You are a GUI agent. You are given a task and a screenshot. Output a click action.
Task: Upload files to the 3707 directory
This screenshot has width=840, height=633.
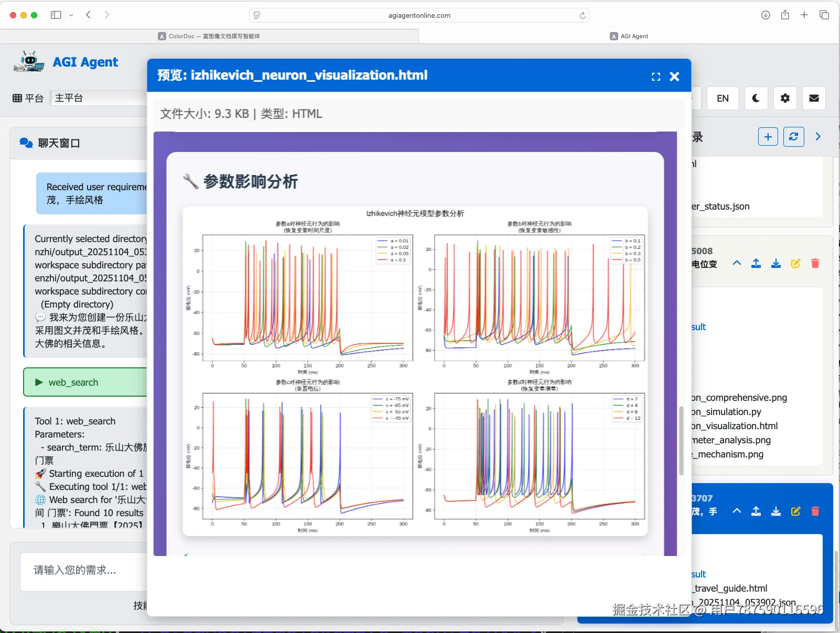pos(756,511)
